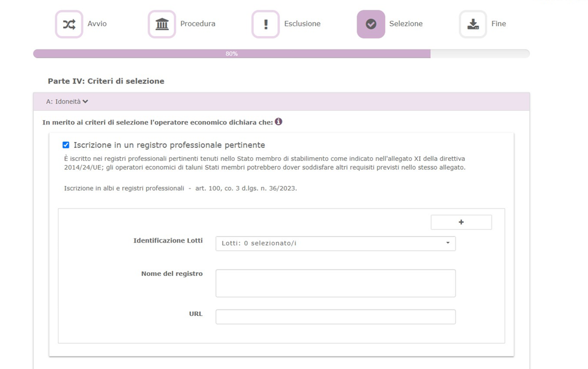Viewport: 588px width, 369px height.
Task: Select the Esclusione exclamation mark icon
Action: (265, 24)
